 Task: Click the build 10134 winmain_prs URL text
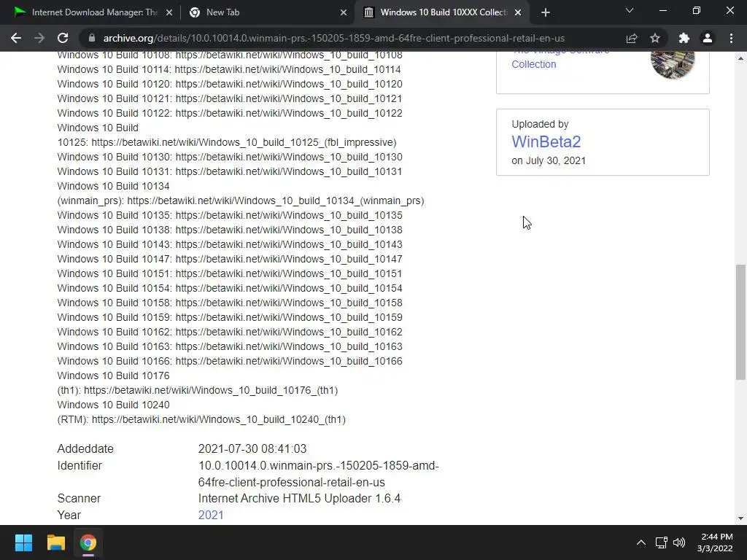(x=275, y=201)
